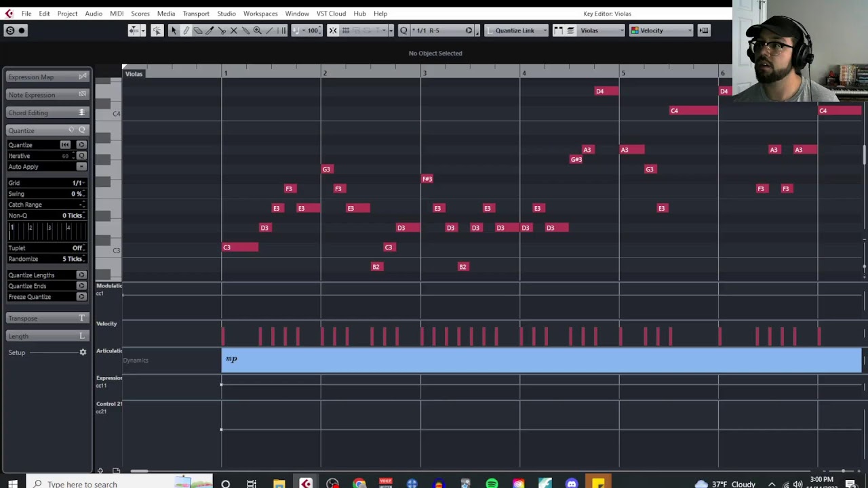Select the G#3 note in bar 4
This screenshot has width=868, height=488.
576,159
